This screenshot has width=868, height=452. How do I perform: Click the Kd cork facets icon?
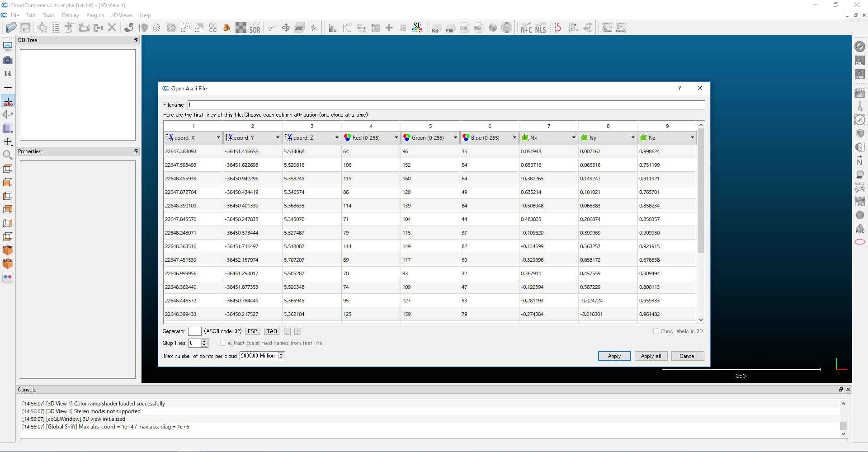435,28
